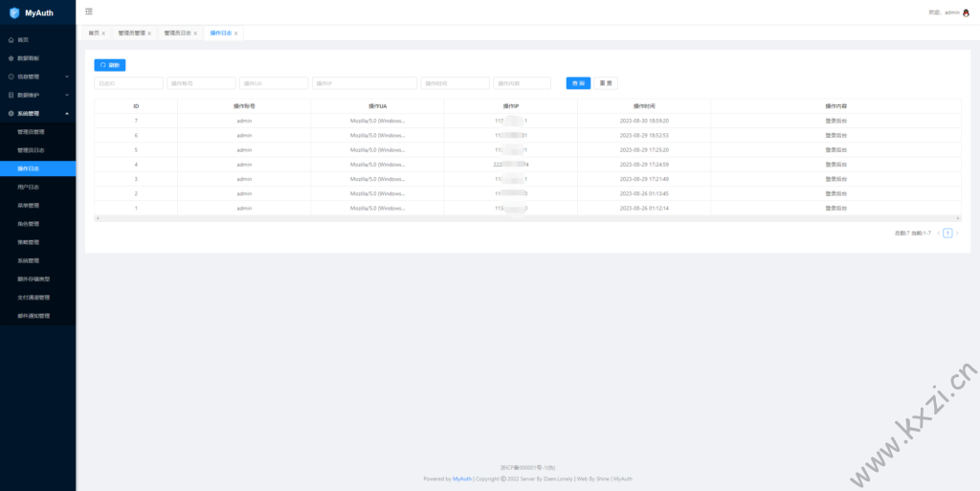The image size is (980, 491).
Task: Click the gear icon beside 系统管理
Action: coord(11,114)
